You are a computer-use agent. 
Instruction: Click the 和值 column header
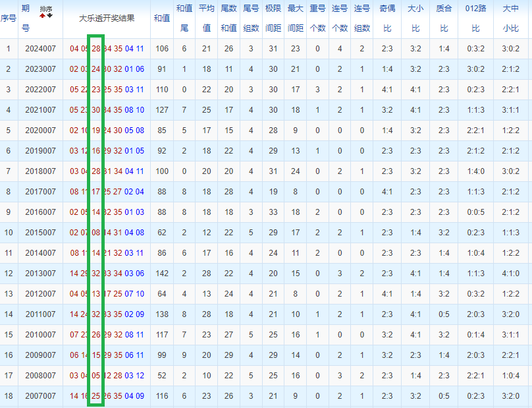162,18
